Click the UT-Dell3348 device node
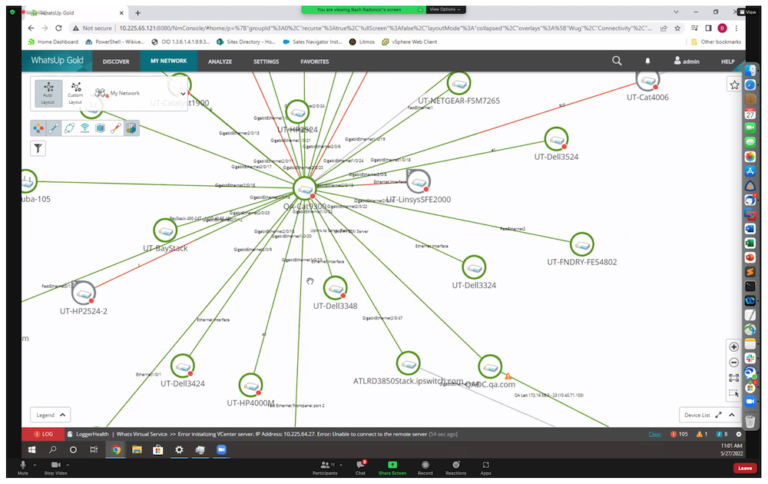The width and height of the screenshot is (768, 484). pos(335,287)
